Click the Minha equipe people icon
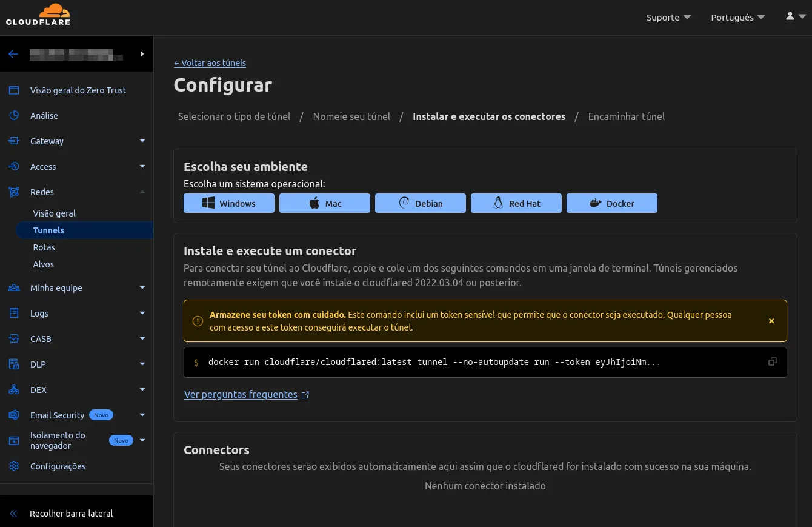Screen dimensions: 812x527 (x=14, y=288)
